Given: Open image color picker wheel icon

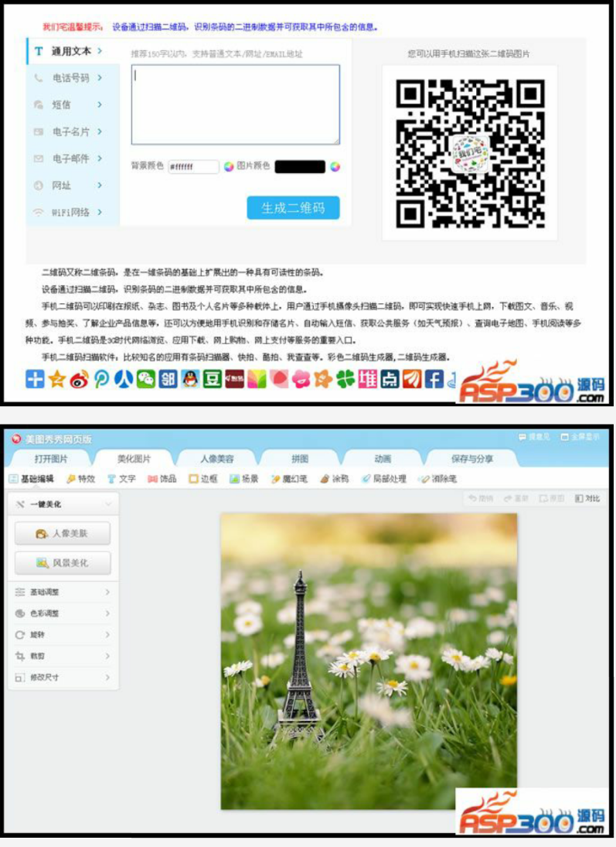Looking at the screenshot, I should pyautogui.click(x=335, y=167).
